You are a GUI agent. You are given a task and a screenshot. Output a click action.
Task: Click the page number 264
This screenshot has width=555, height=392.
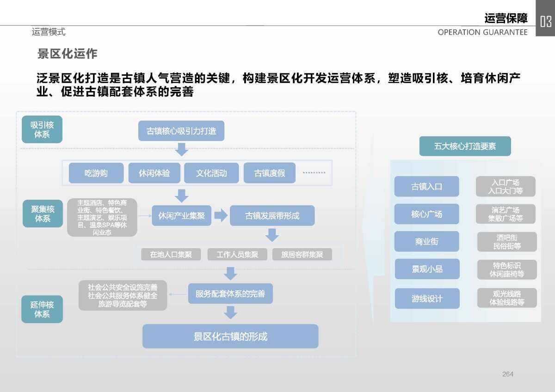507,374
